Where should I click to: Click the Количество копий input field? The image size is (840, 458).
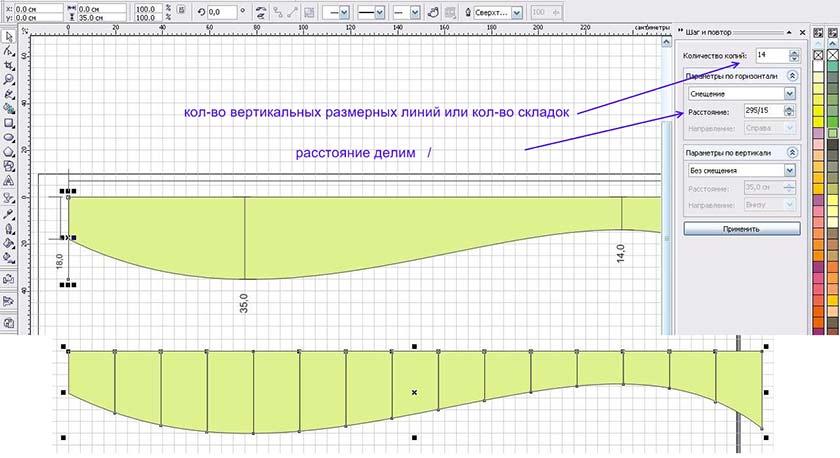click(770, 56)
